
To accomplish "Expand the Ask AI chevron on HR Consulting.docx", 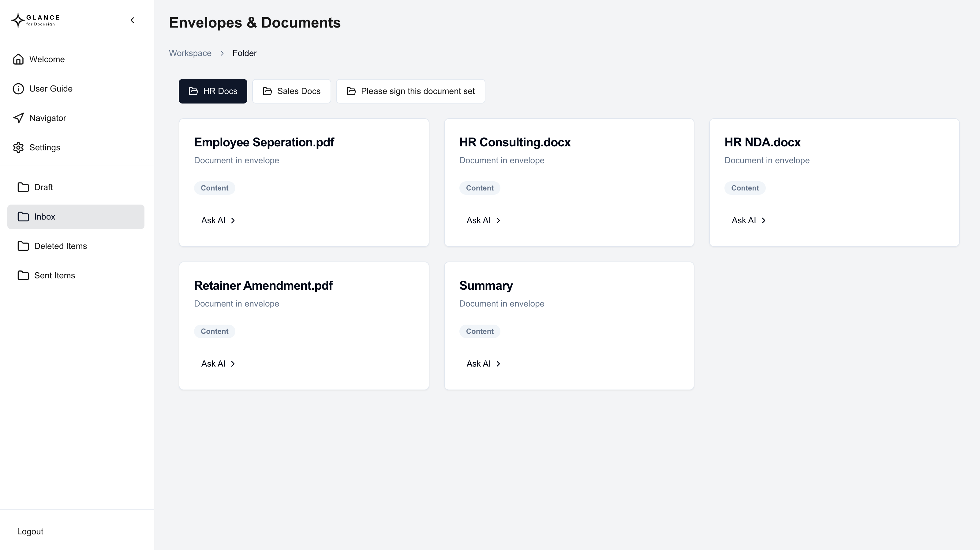I will click(x=498, y=220).
